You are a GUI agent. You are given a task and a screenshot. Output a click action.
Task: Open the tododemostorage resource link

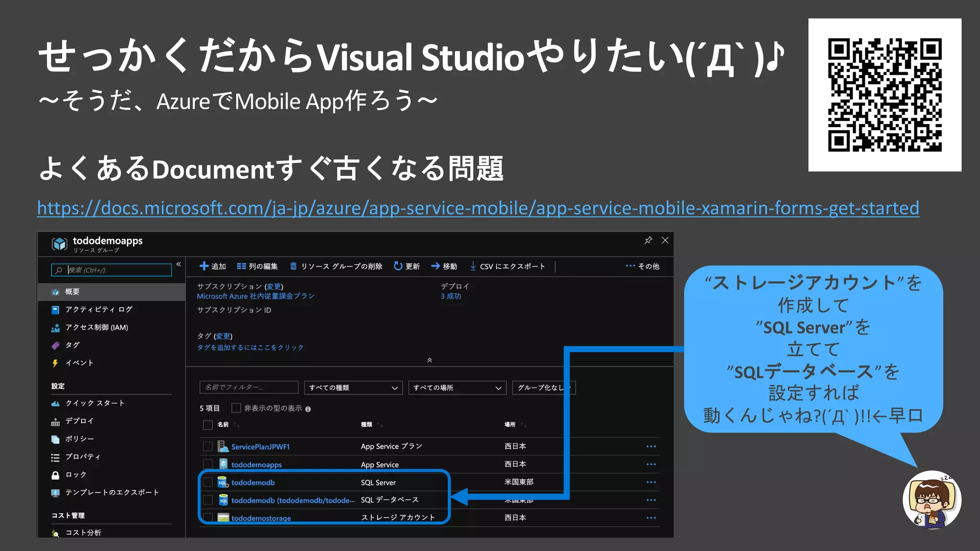pyautogui.click(x=261, y=518)
